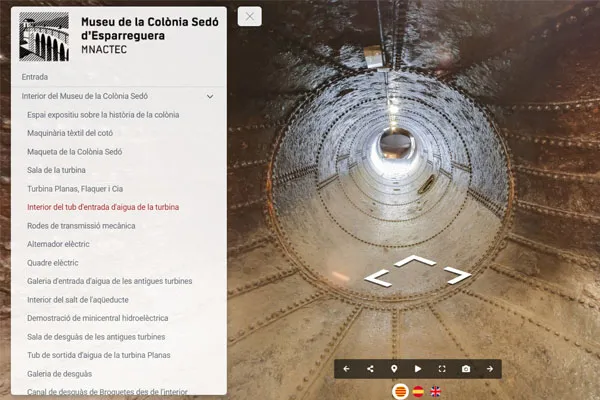Open Rodes de transmissió mecànica
The width and height of the screenshot is (600, 400).
tap(81, 226)
